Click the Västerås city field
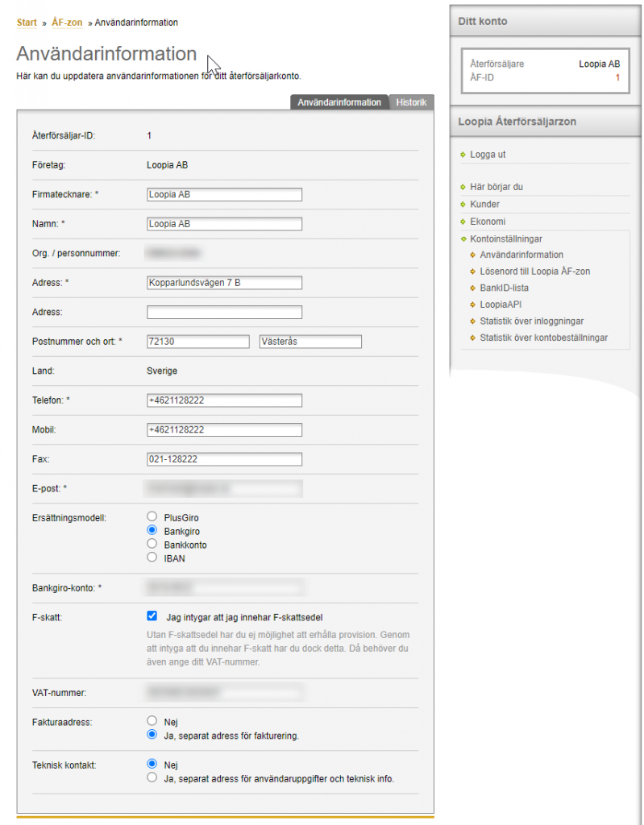The image size is (644, 825). 310,342
